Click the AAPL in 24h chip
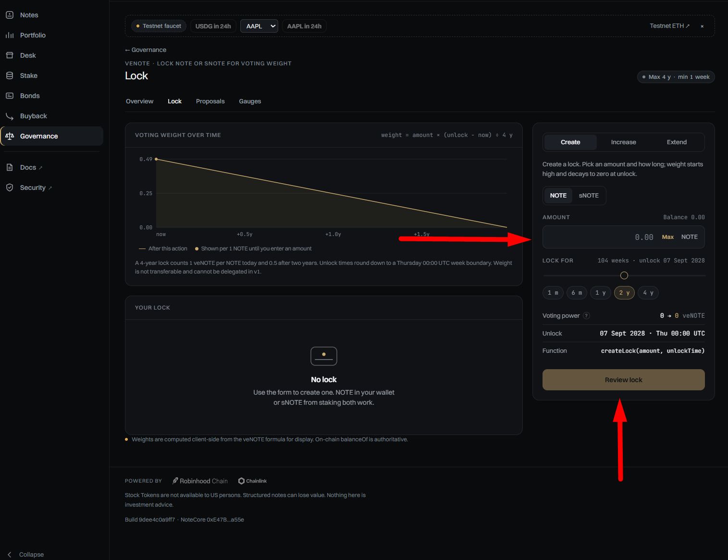Image resolution: width=728 pixels, height=560 pixels. pos(304,26)
